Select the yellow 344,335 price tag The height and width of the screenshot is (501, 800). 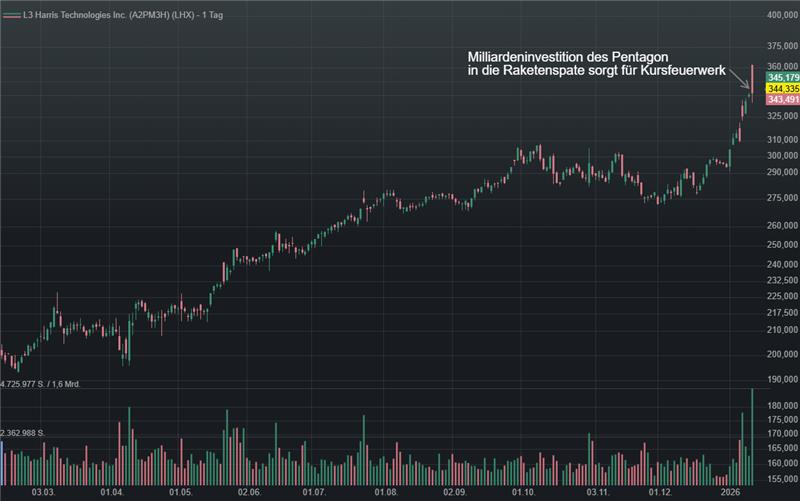(x=783, y=89)
